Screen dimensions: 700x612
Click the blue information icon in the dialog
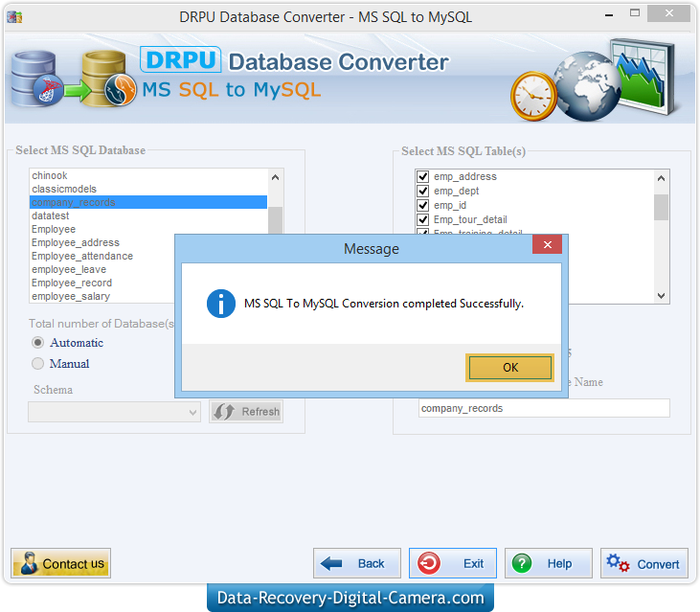coord(221,304)
